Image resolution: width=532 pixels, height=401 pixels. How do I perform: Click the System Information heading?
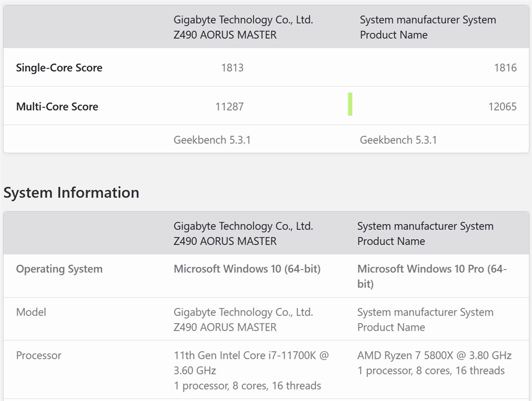[71, 193]
